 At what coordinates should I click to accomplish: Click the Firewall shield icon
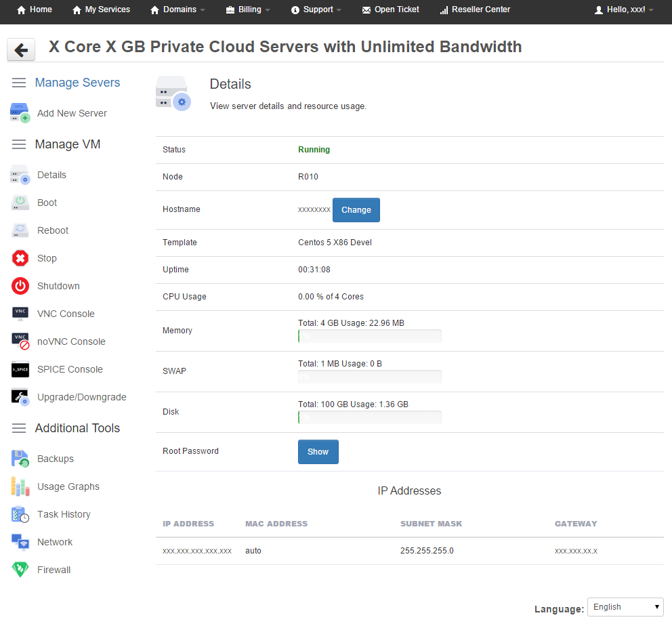(x=20, y=570)
